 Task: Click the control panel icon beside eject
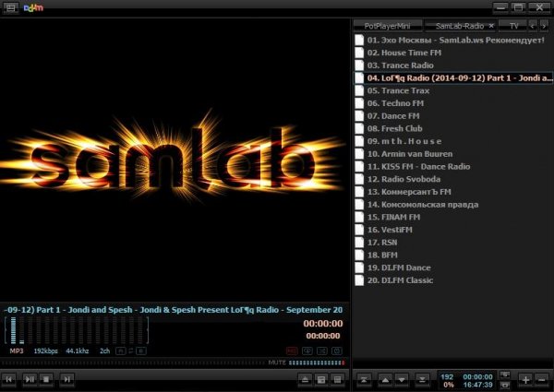point(321,379)
